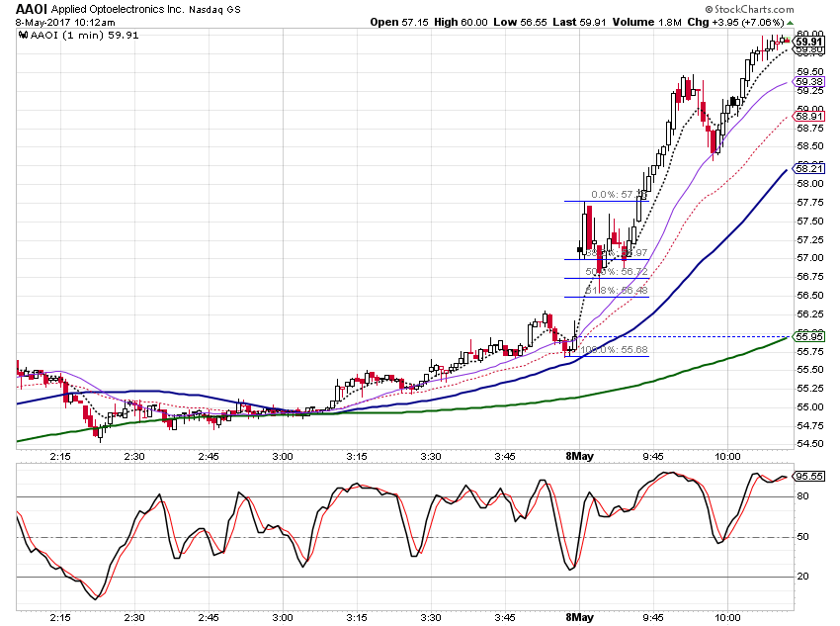Screen dimensions: 840x626
Task: Click the Low 56.55 value
Action: coord(520,23)
